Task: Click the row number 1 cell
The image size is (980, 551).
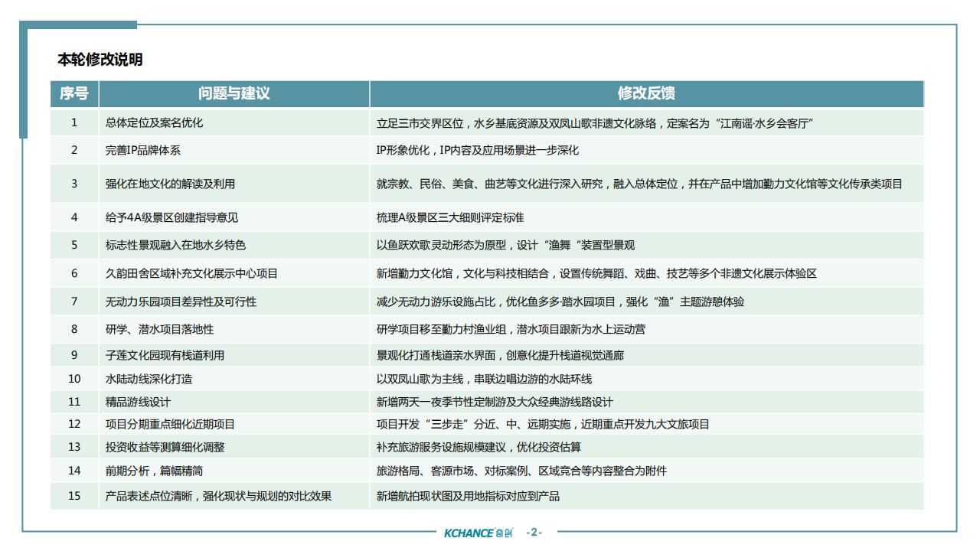Action: 74,122
